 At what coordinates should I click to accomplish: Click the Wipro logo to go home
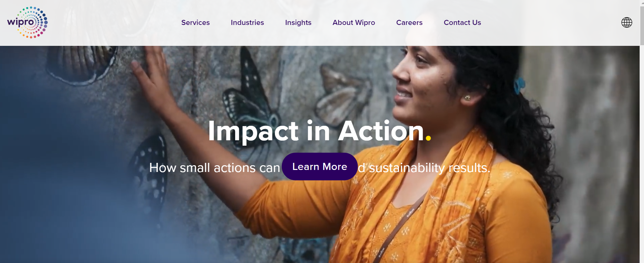pos(27,22)
